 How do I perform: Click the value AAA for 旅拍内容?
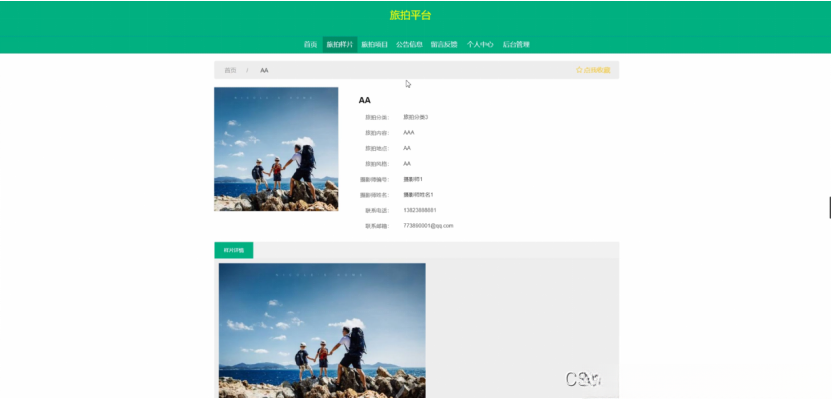point(409,133)
